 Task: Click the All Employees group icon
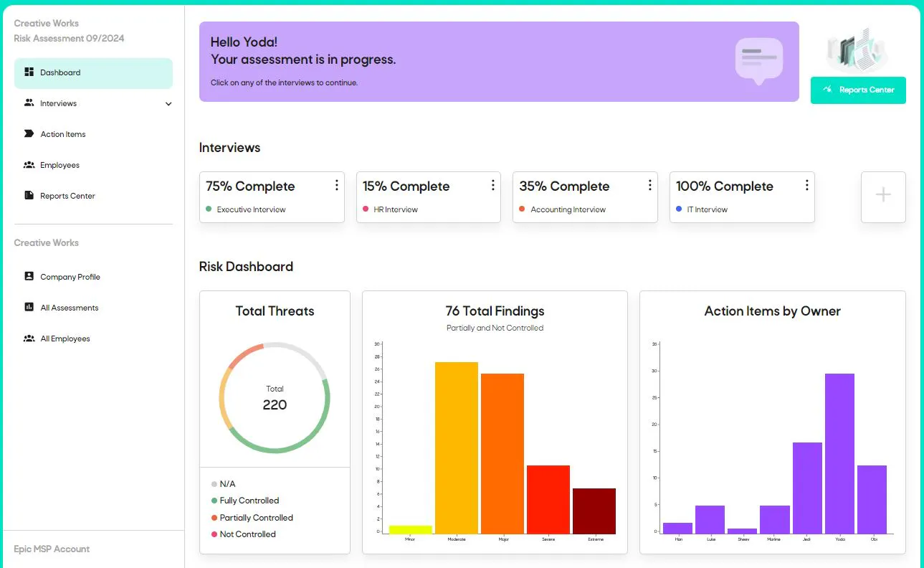point(29,338)
